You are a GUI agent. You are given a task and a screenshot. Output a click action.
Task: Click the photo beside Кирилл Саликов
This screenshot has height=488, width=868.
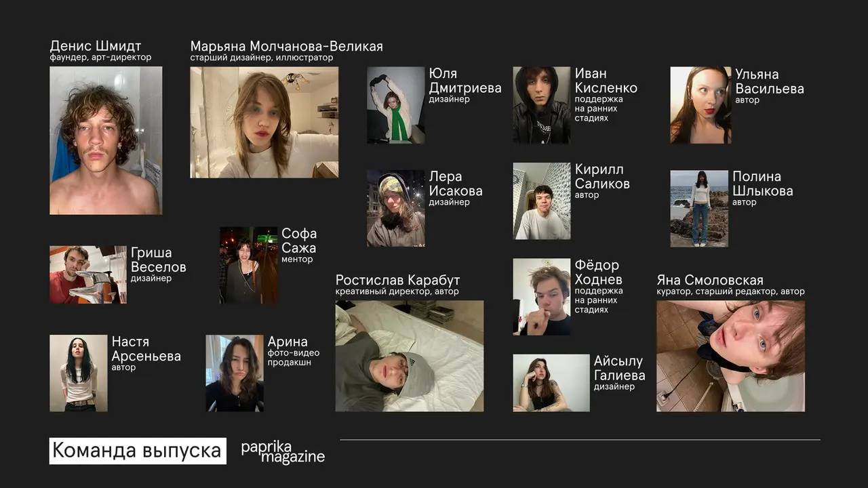(542, 201)
